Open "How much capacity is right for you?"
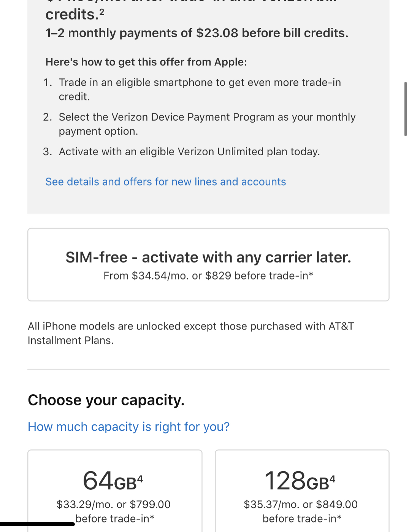Screen dimensions: 409x532 pyautogui.click(x=128, y=427)
